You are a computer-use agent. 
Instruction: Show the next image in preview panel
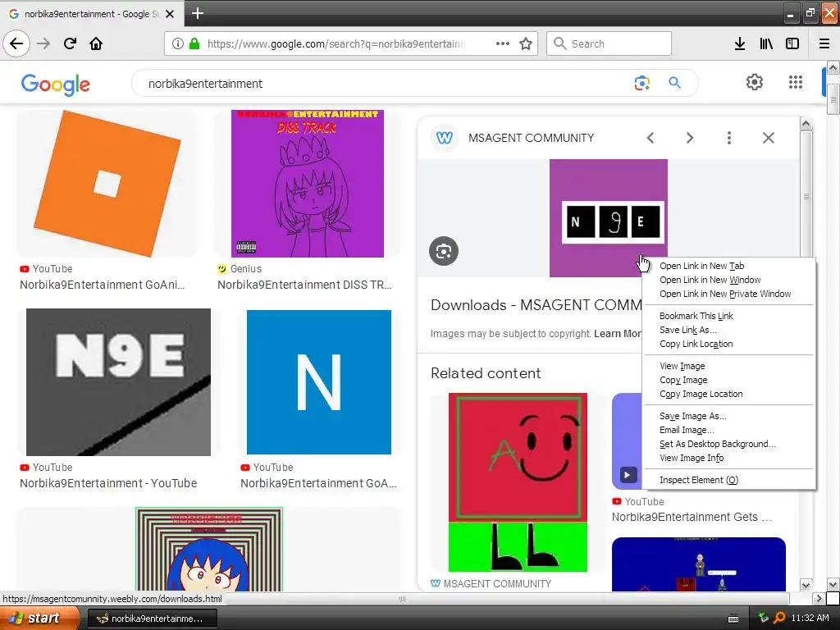click(x=690, y=138)
